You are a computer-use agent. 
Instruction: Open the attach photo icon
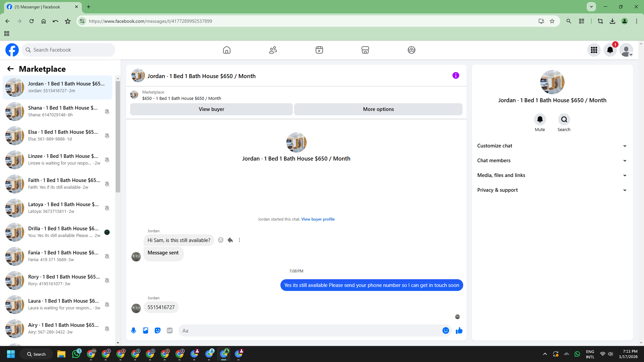pos(146,330)
